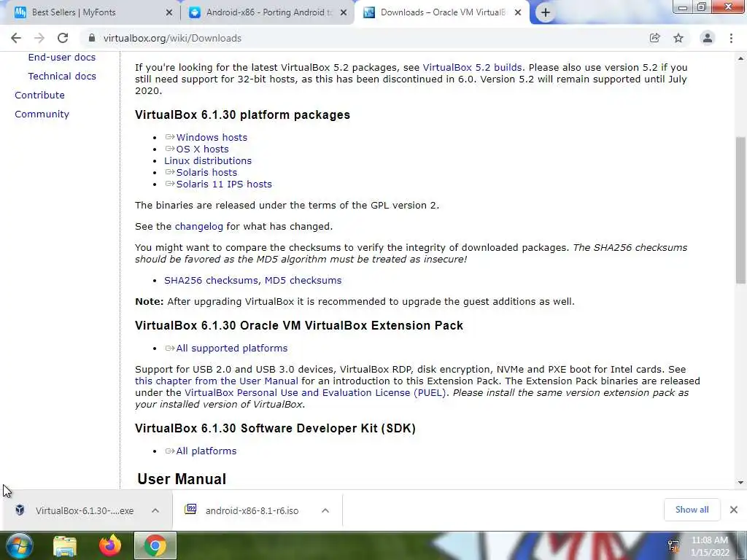Click heading 'VirtualBox 6.1.30 platform packages'
747x560 pixels.
click(242, 115)
